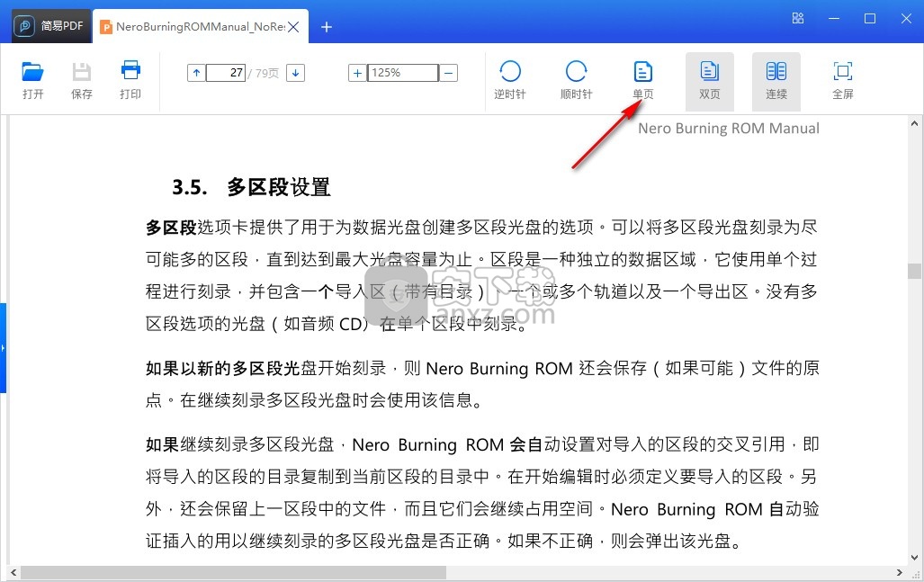Viewport: 924px width, 582px height.
Task: Minimize the 简易PDF window
Action: (834, 18)
